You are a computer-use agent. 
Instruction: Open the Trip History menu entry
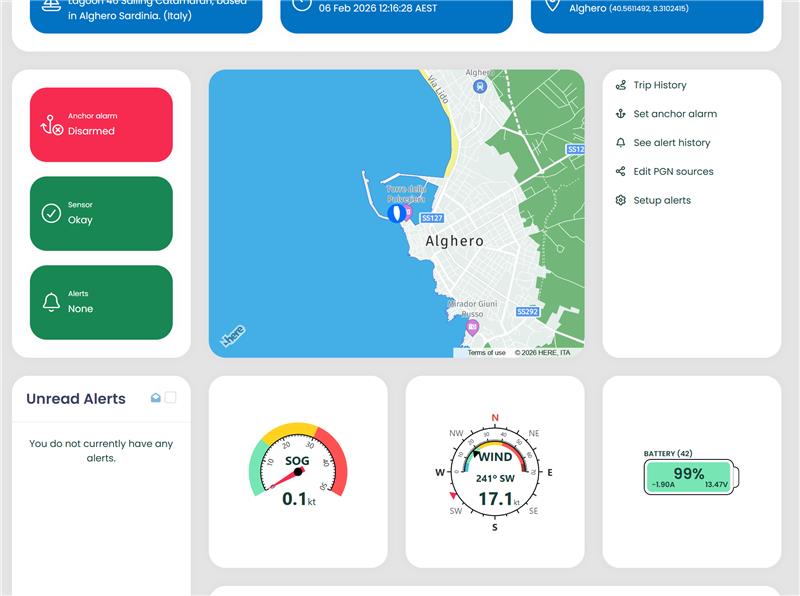coord(662,85)
